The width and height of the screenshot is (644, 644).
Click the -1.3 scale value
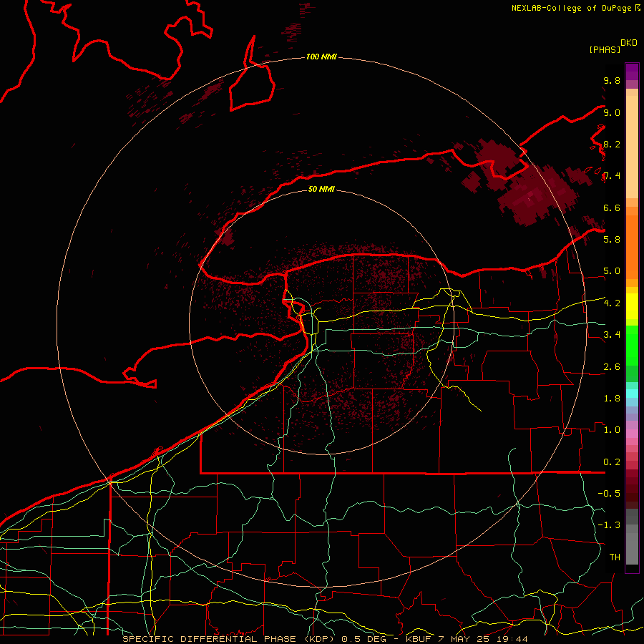point(609,525)
